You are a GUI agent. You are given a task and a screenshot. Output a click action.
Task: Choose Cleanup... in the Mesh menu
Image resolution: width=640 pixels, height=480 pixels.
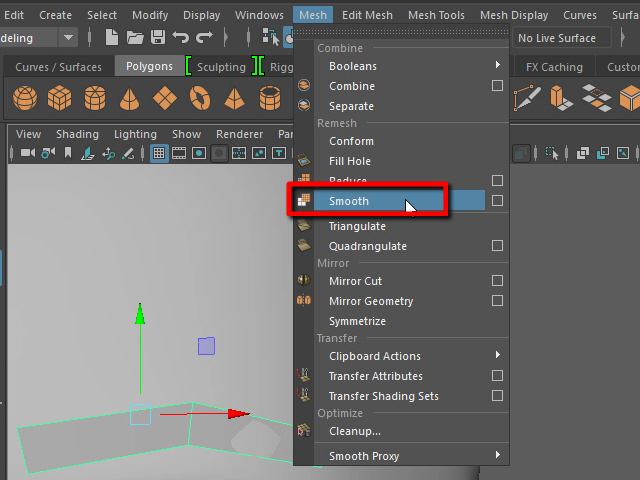355,431
